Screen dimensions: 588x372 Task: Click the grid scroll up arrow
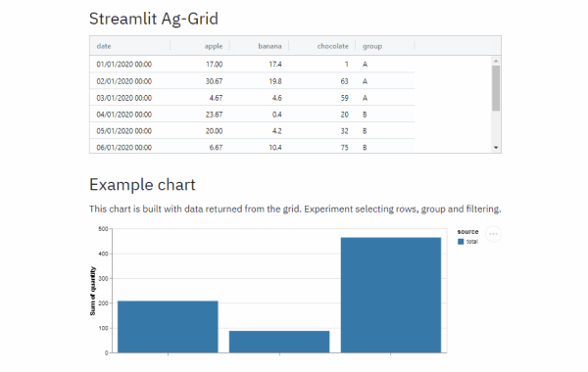496,61
